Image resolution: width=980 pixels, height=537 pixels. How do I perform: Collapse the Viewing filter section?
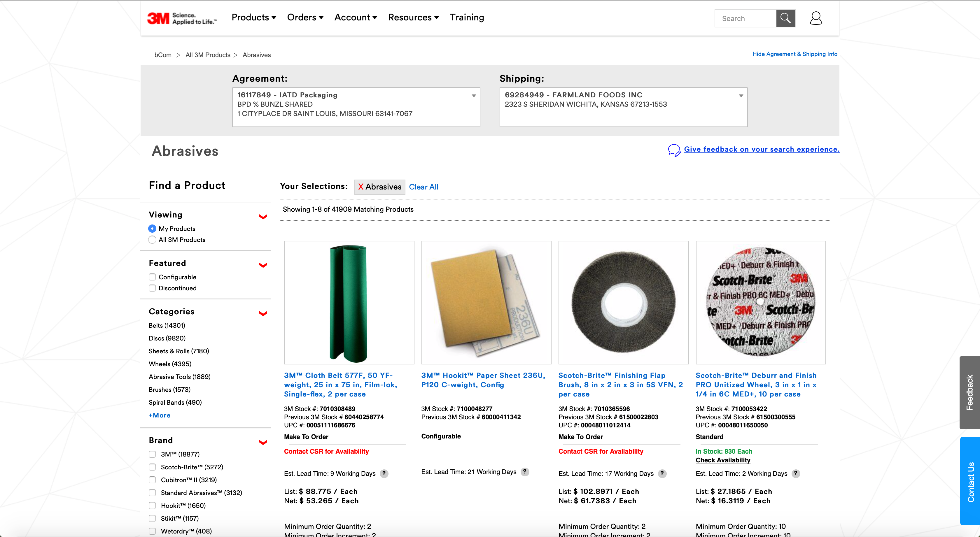pos(263,216)
